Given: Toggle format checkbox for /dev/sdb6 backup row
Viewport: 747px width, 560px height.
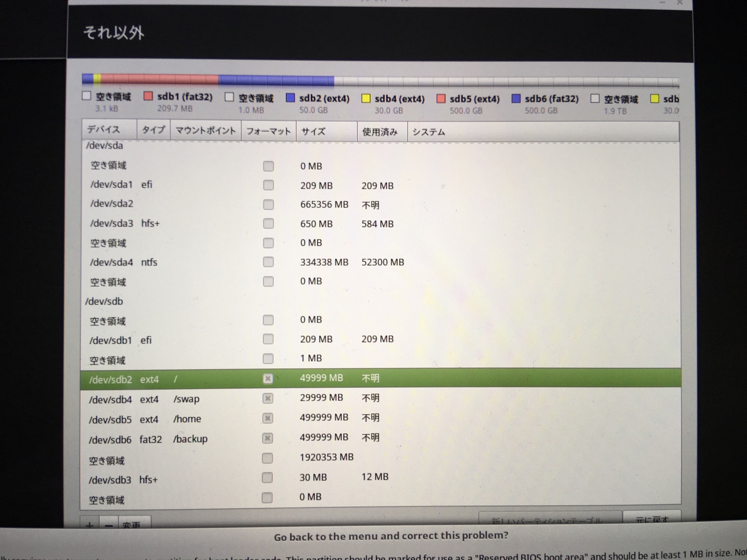Looking at the screenshot, I should pos(268,438).
